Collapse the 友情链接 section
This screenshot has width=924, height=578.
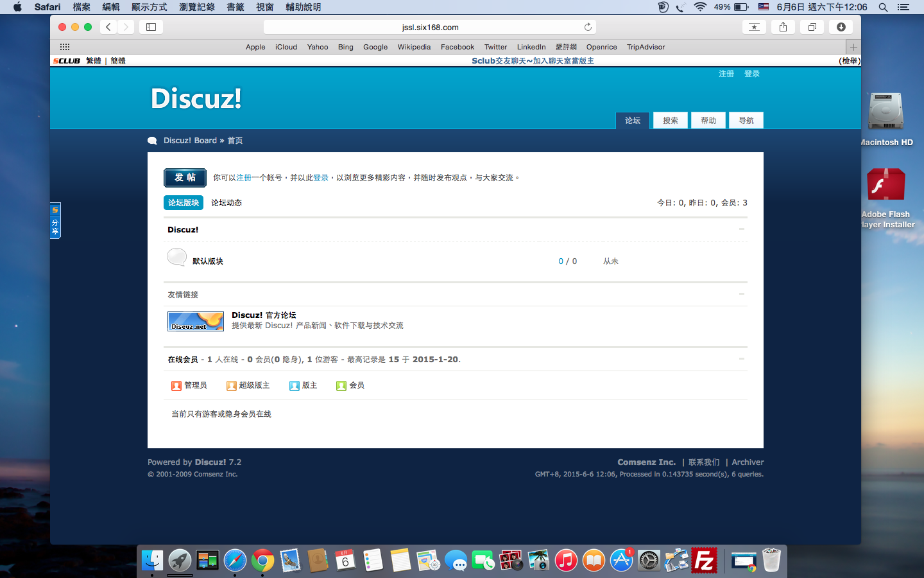[742, 294]
